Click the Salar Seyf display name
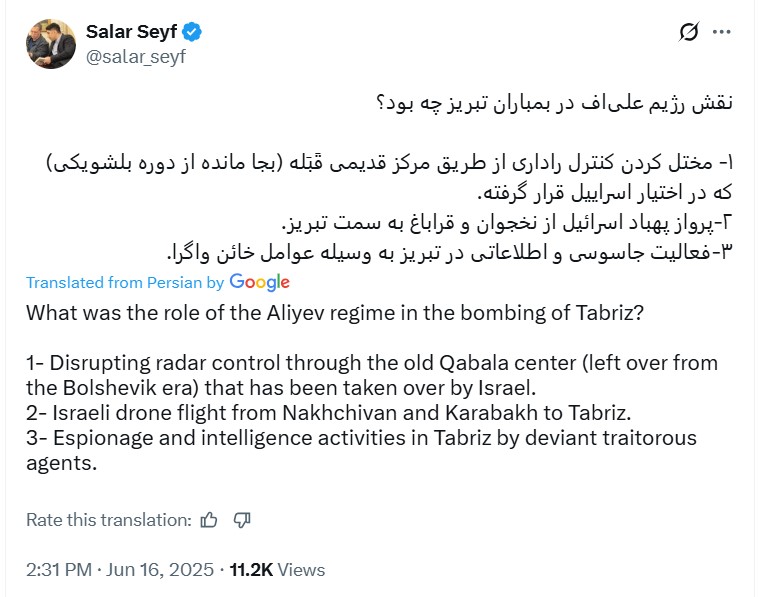The width and height of the screenshot is (771, 597). (131, 32)
